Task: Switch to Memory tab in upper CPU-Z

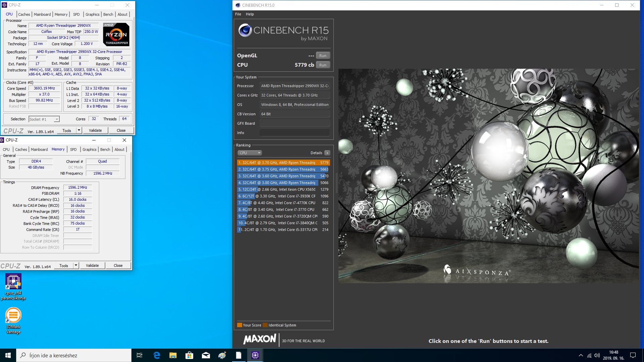Action: pyautogui.click(x=61, y=14)
